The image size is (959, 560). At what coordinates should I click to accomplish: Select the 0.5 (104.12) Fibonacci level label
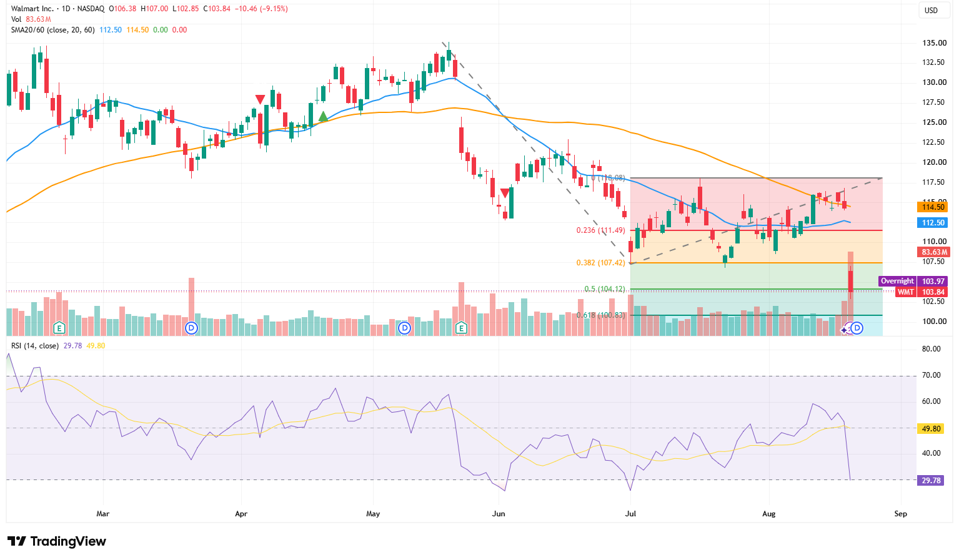[x=605, y=289]
